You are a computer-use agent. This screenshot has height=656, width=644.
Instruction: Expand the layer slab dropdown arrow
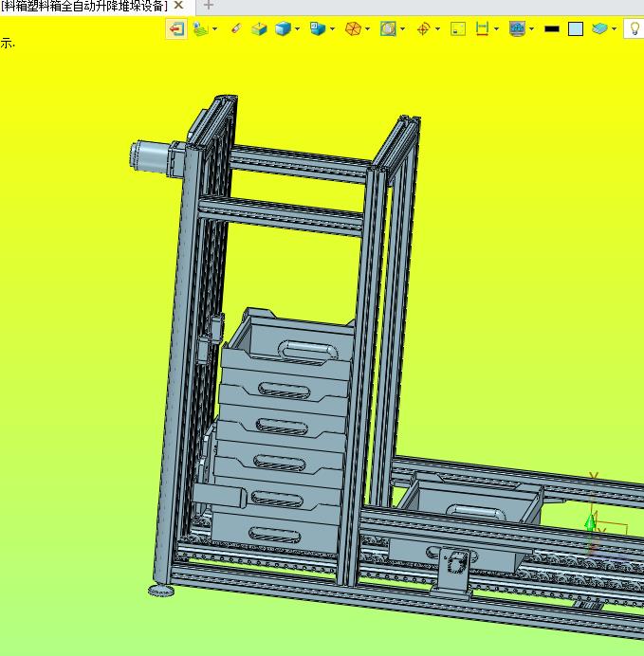point(614,28)
